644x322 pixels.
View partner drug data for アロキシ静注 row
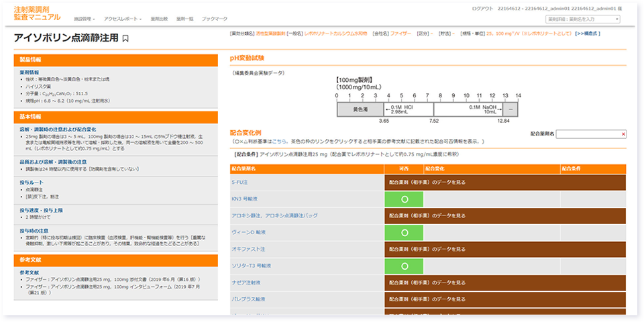point(427,215)
